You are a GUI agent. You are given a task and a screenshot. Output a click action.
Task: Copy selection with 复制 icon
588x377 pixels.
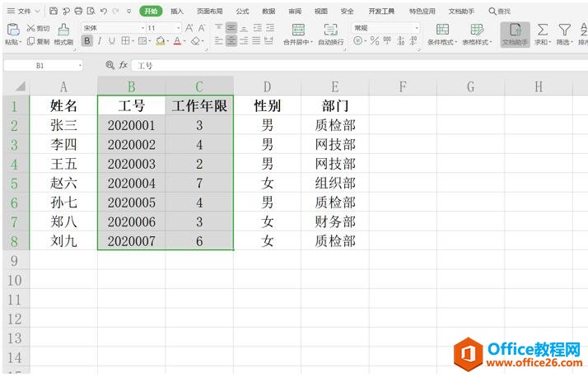[30, 41]
